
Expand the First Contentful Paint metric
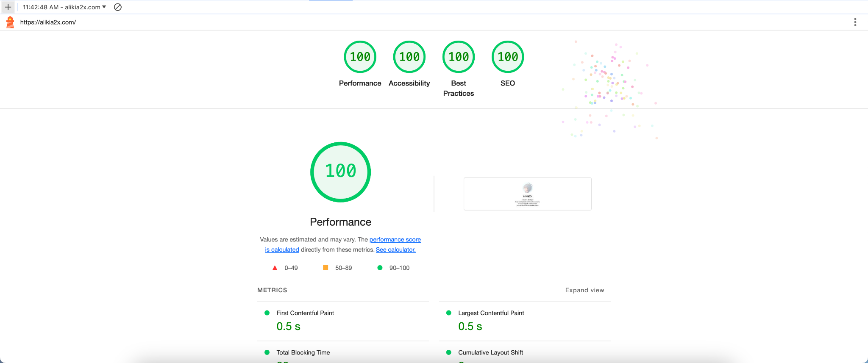pyautogui.click(x=343, y=321)
